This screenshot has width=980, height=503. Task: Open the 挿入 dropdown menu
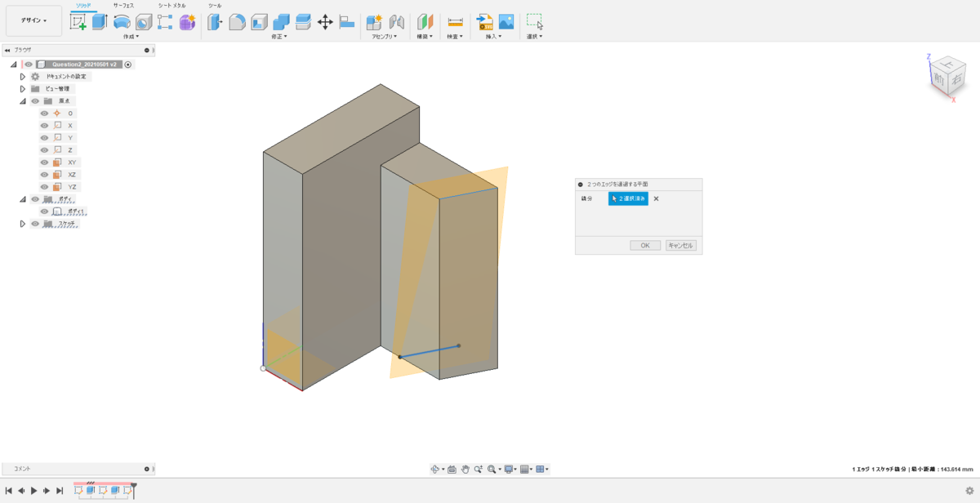pyautogui.click(x=494, y=37)
